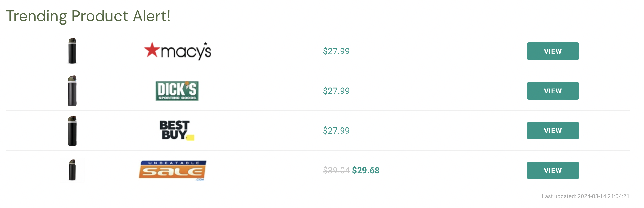The width and height of the screenshot is (644, 208).
Task: Open the Macy's water bottle thumbnail
Action: (x=72, y=51)
